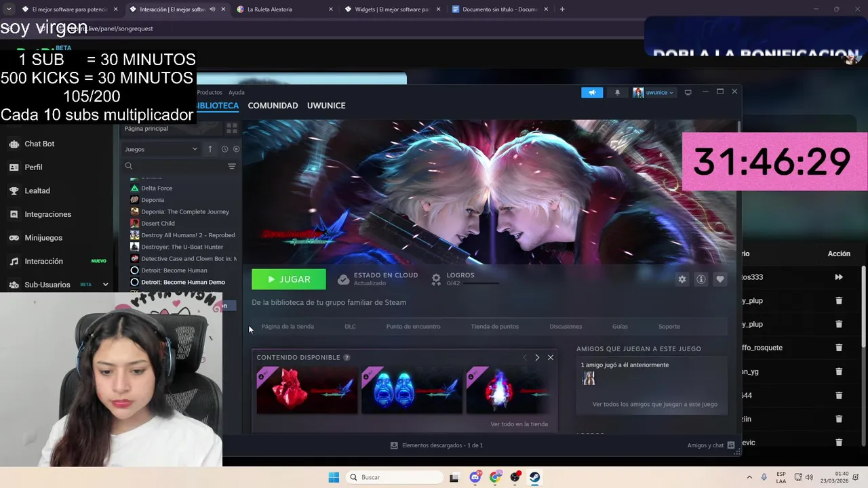The height and width of the screenshot is (488, 868).
Task: Click help icon beside CONTENIDO DISPONIBLE
Action: coord(347,357)
